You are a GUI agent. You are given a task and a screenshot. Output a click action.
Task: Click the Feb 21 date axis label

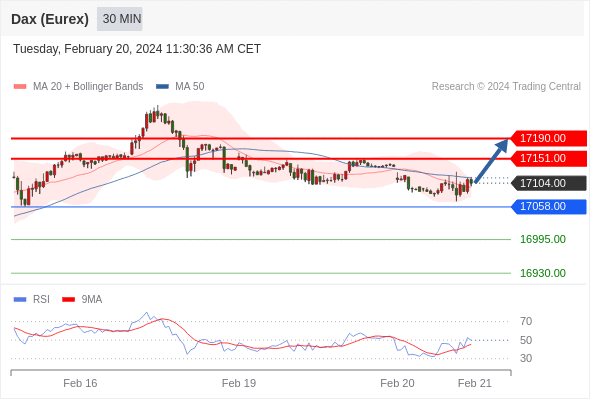tap(474, 383)
